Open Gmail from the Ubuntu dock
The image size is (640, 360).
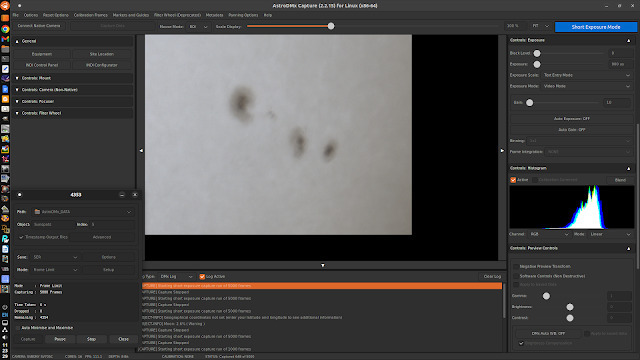[x=5, y=39]
